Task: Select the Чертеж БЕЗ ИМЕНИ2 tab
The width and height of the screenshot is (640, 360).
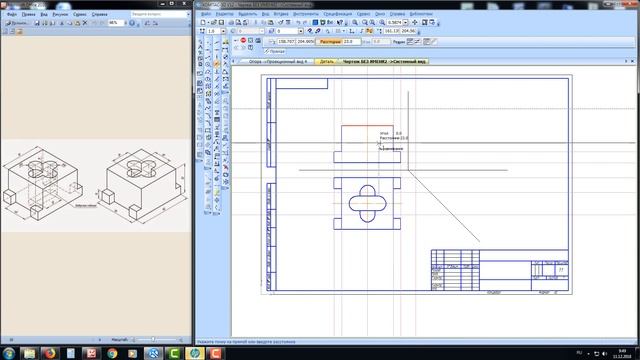Action: click(384, 61)
